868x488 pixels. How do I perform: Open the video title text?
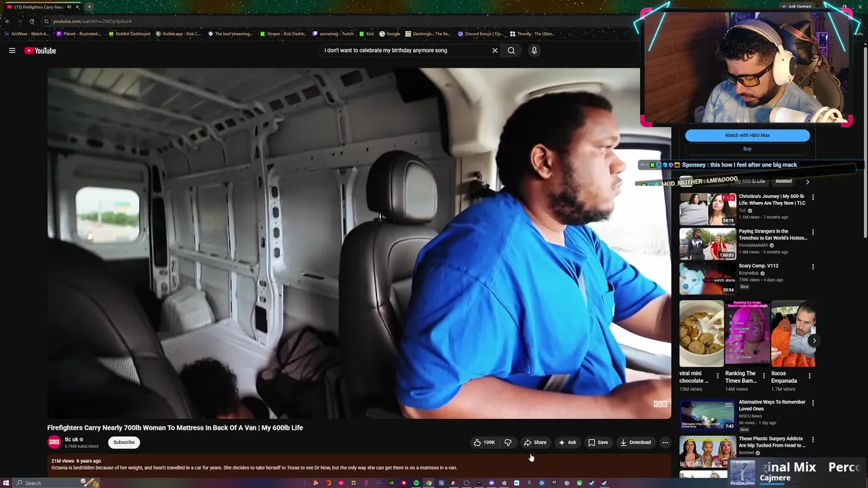[x=175, y=428]
